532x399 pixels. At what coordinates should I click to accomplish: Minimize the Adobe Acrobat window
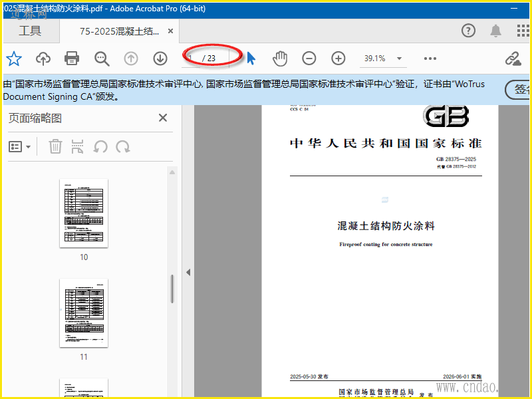pos(514,9)
